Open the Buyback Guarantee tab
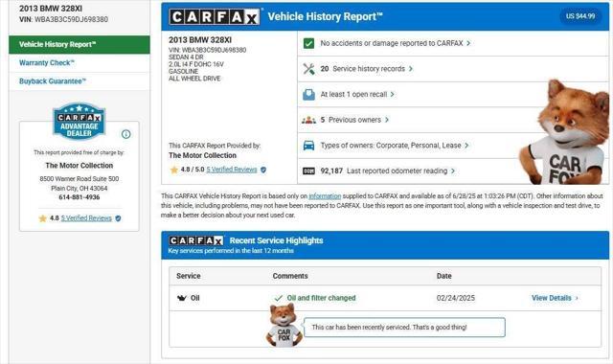Screen dimensions: 613x364 tap(79, 81)
